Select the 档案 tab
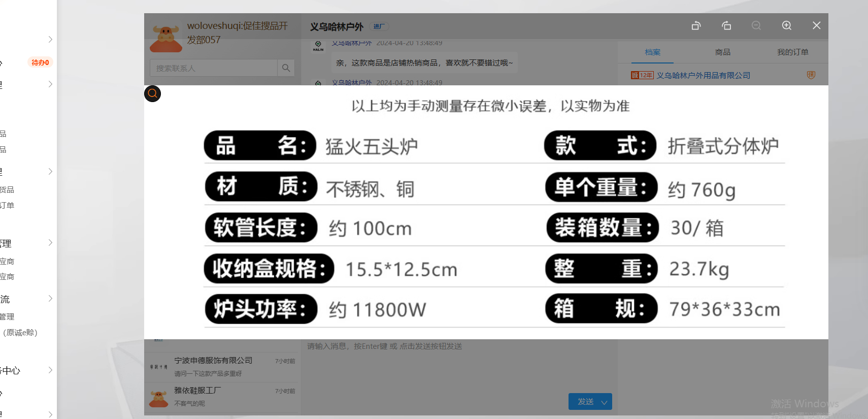 652,52
